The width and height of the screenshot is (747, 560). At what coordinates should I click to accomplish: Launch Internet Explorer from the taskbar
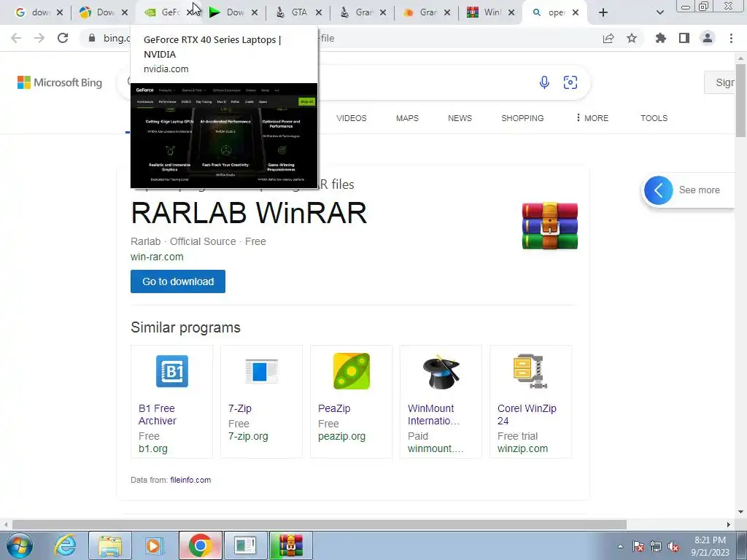pos(65,545)
